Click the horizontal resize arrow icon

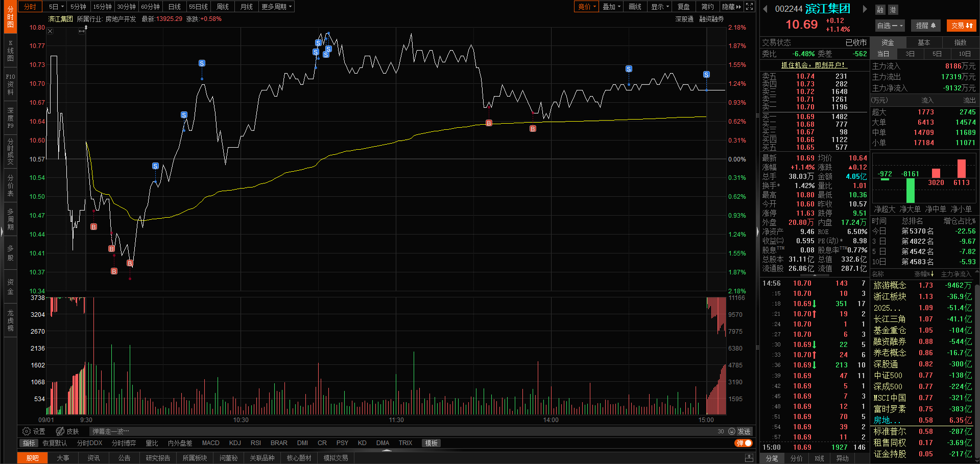[81, 31]
